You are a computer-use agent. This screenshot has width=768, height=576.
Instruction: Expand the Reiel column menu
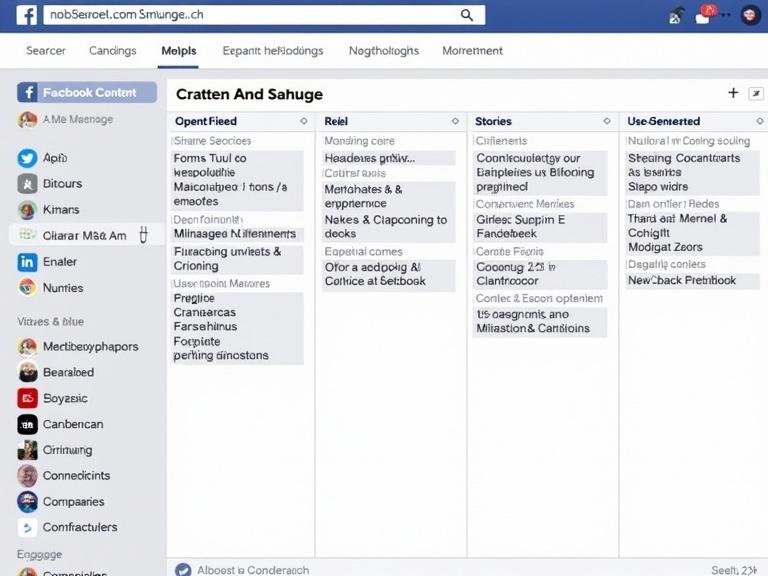point(455,121)
